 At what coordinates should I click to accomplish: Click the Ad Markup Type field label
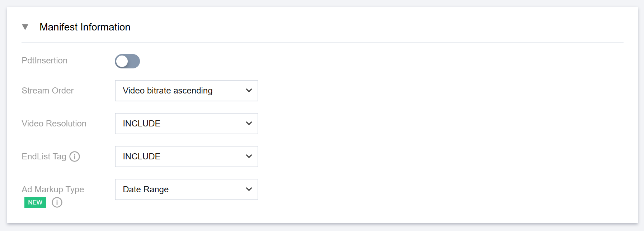53,189
